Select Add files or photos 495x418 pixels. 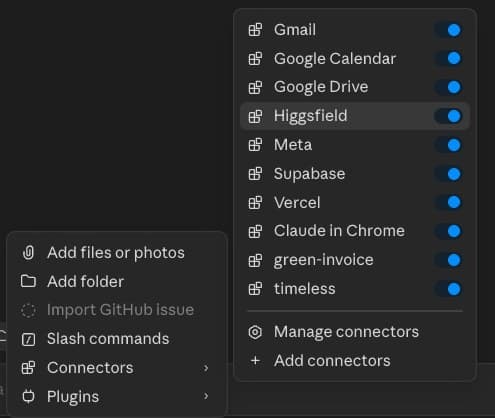[x=117, y=253]
